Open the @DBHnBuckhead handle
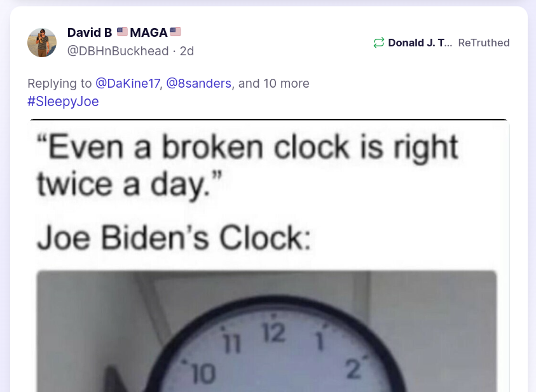The image size is (536, 392). coord(118,51)
